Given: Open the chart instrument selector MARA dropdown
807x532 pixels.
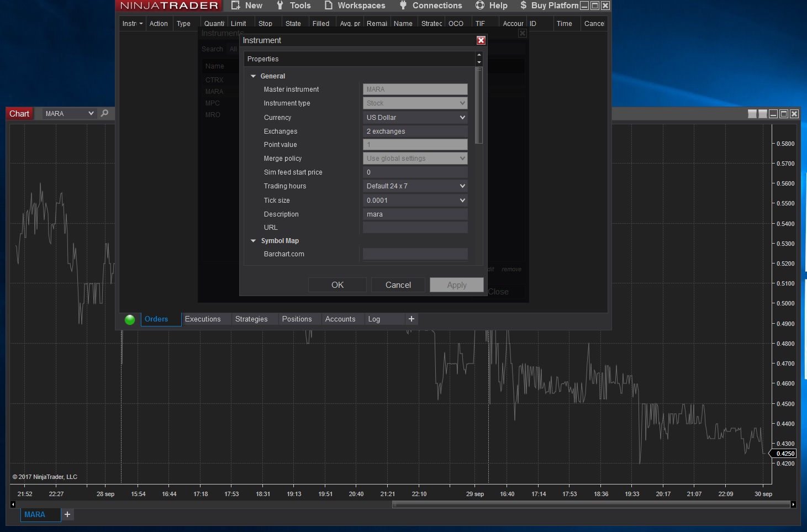Looking at the screenshot, I should (x=70, y=113).
